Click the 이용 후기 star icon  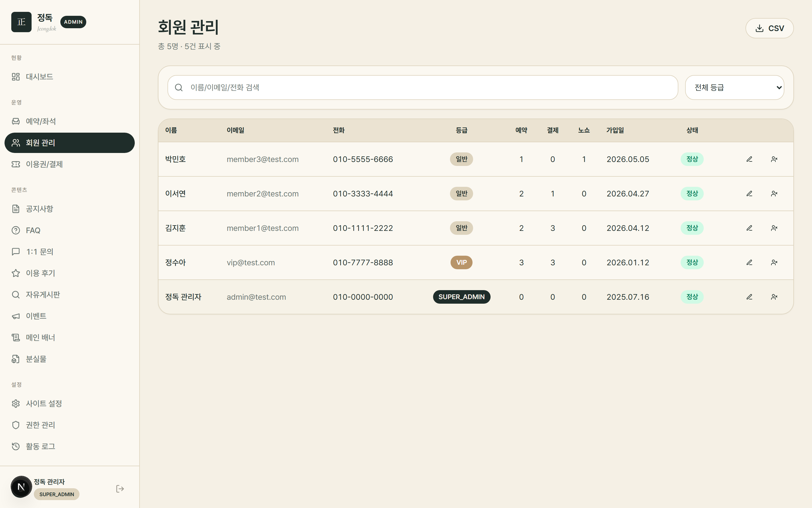click(16, 273)
